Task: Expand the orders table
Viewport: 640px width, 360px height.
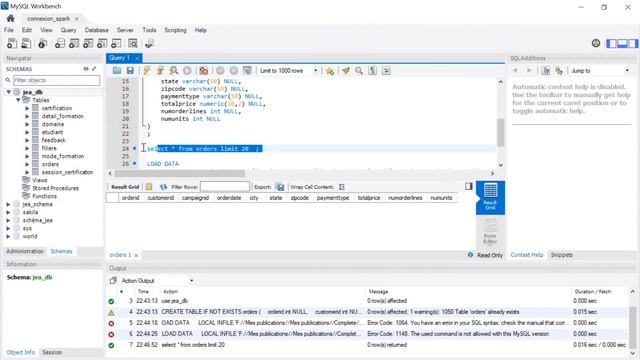Action: [27, 164]
